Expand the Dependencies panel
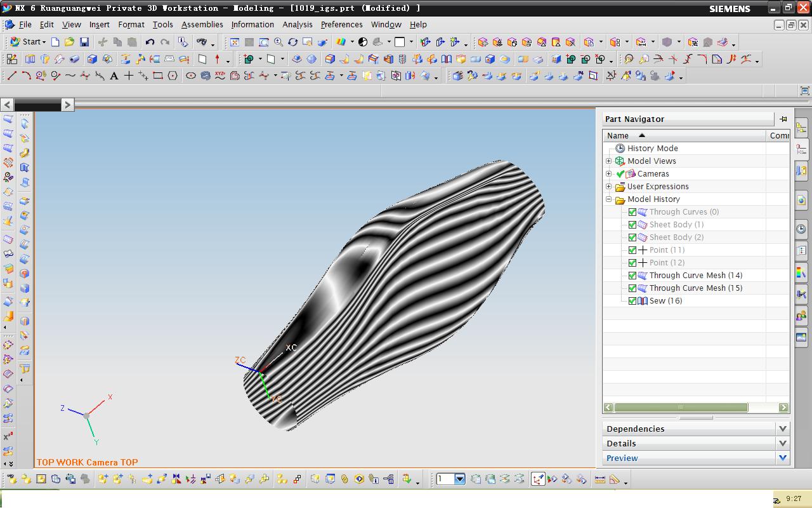The height and width of the screenshot is (508, 812). pos(782,429)
